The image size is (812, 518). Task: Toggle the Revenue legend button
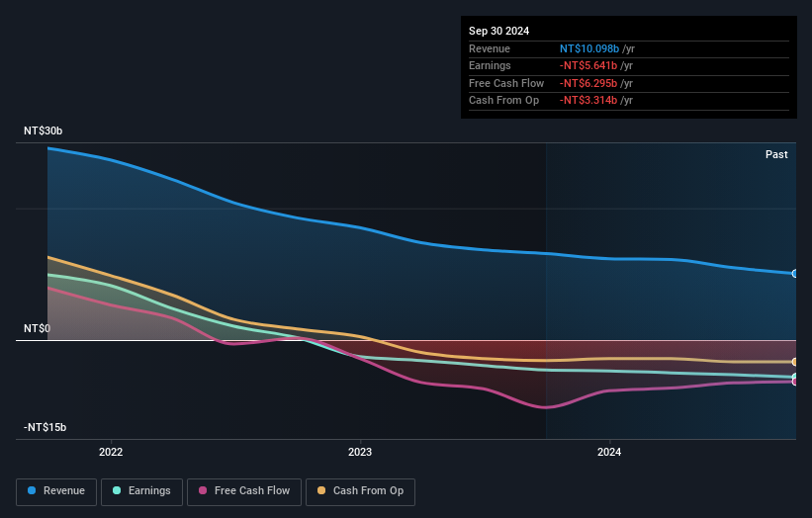click(x=56, y=491)
